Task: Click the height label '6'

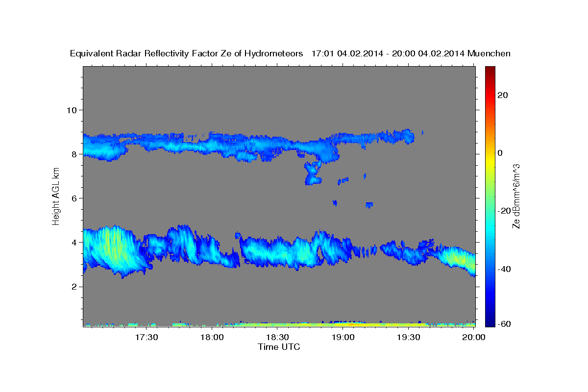Action: (x=73, y=198)
